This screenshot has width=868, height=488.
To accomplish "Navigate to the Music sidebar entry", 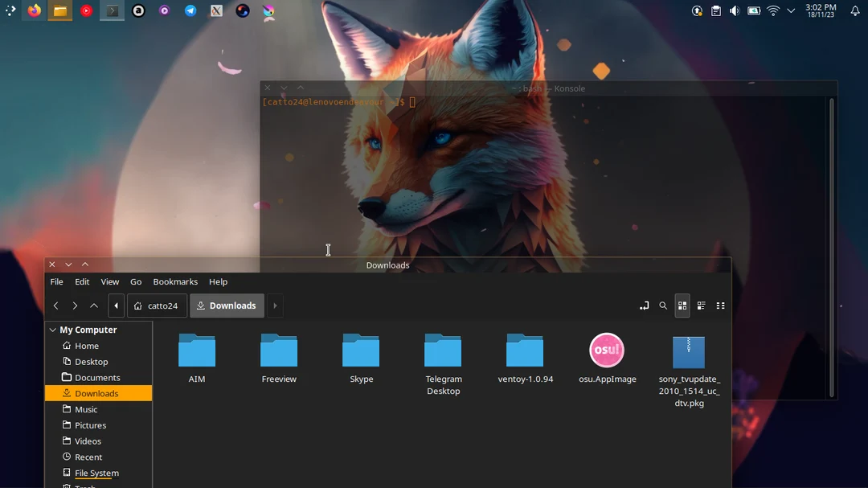I will [x=84, y=408].
